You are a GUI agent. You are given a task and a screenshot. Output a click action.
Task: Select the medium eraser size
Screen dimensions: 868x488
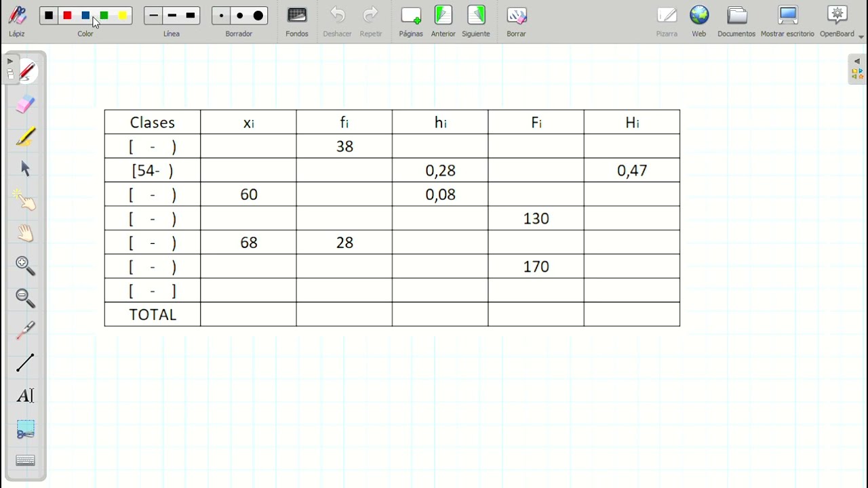[239, 16]
